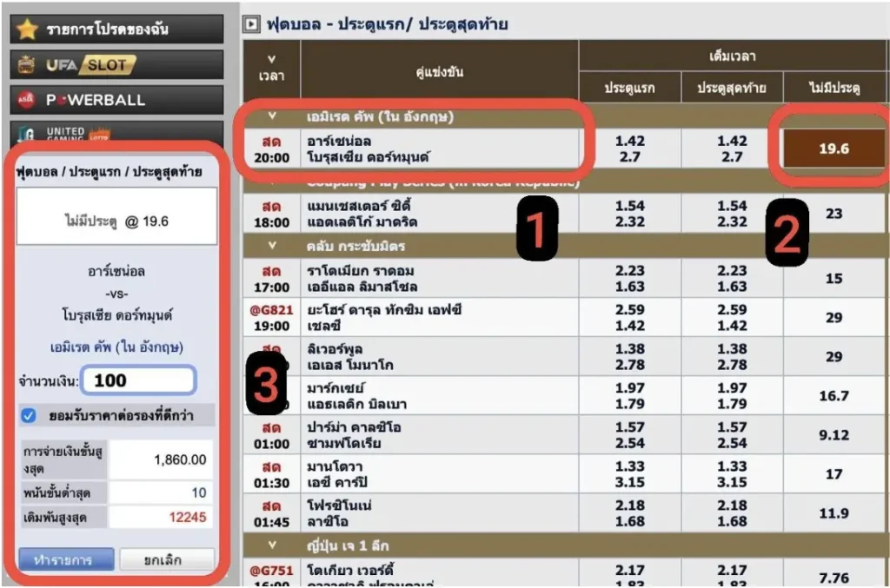Select first-goal odds 2.17 for โตเกียว เวอร์ดี้
This screenshot has height=588, width=890.
tap(630, 570)
